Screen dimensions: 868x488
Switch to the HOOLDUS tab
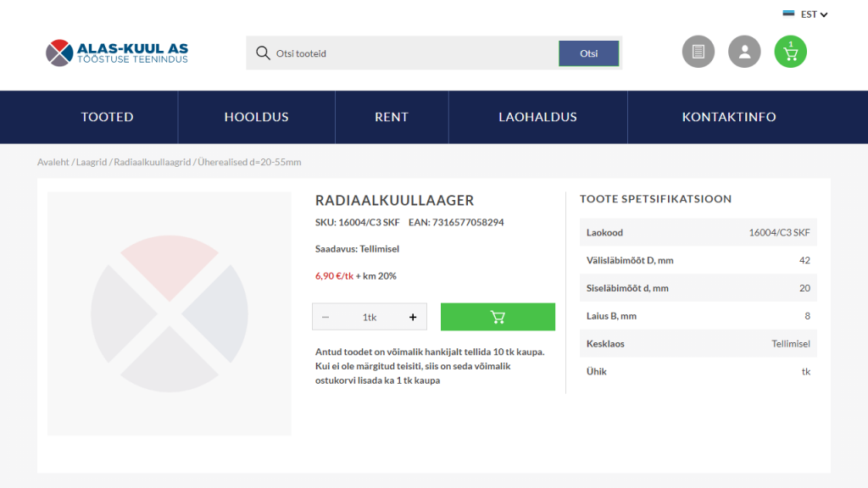pyautogui.click(x=256, y=117)
